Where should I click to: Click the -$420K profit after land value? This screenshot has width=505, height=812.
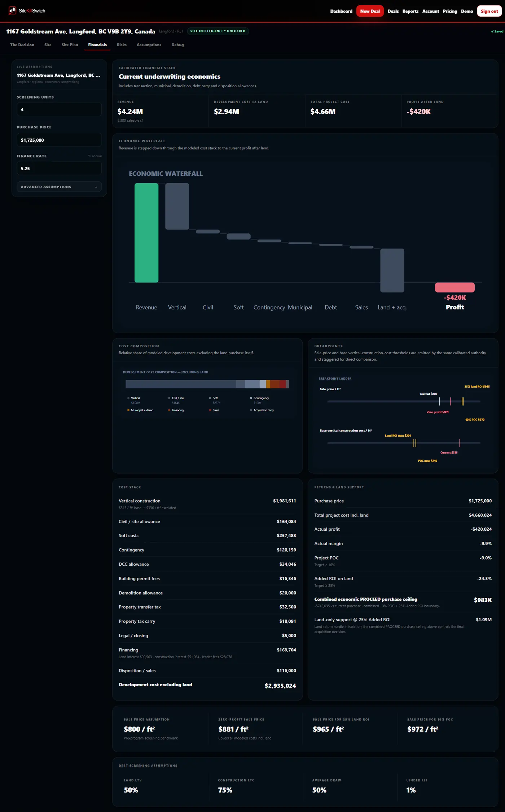418,111
